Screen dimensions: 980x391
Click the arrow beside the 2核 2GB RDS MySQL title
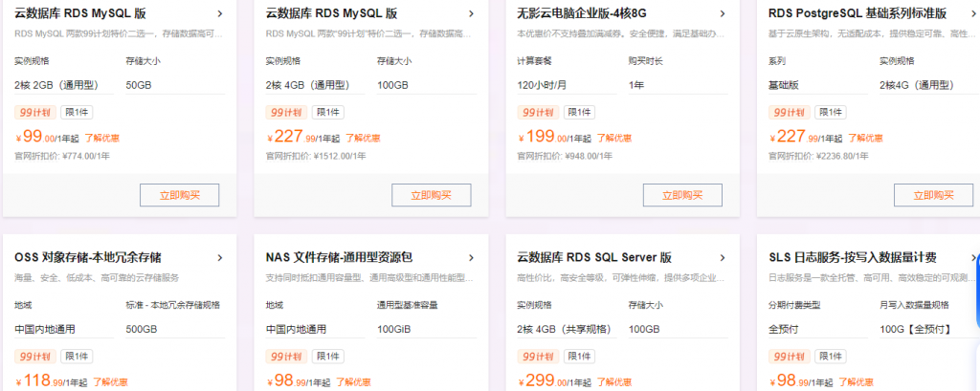pos(220,13)
